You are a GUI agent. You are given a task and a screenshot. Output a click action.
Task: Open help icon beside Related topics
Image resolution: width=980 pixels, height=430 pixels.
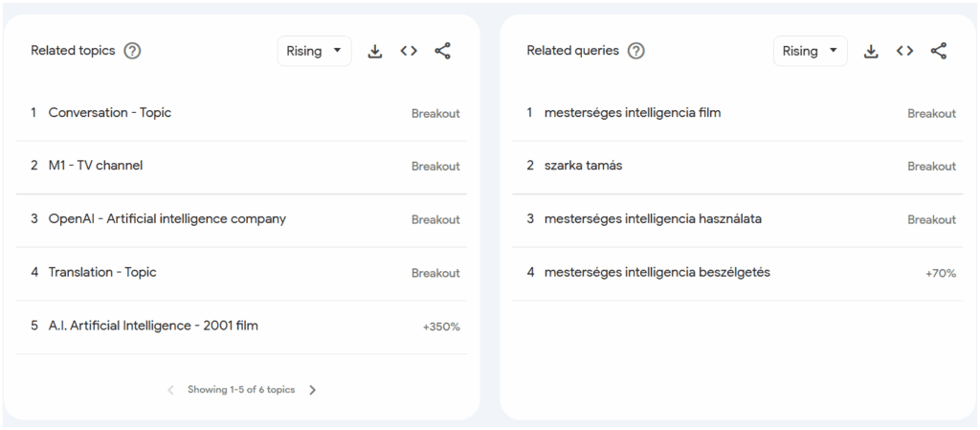132,51
